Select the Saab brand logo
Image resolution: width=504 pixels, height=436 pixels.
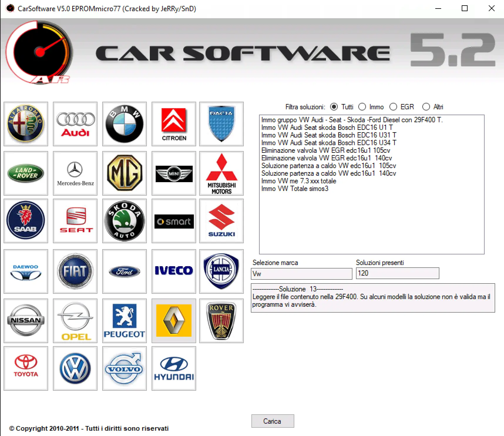pos(26,221)
